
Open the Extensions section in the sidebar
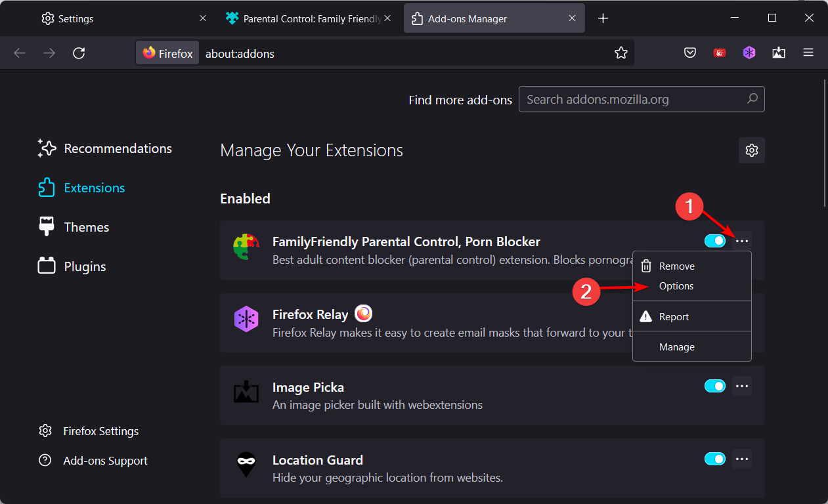[x=81, y=188]
